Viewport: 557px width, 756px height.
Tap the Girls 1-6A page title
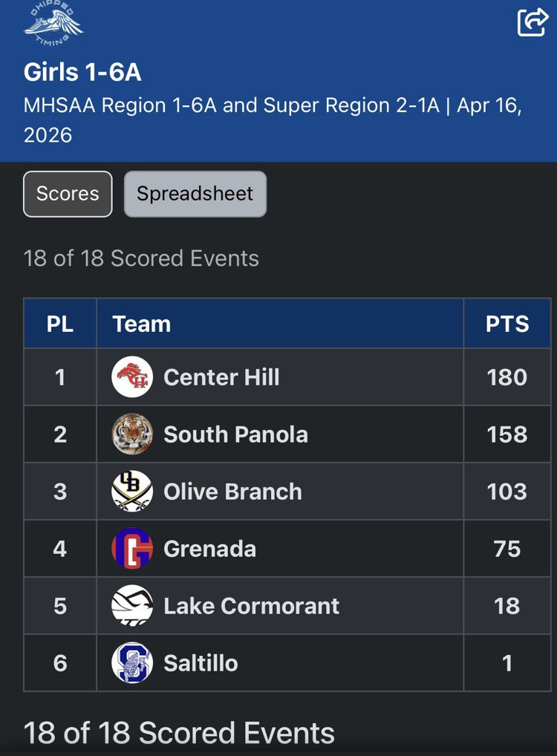[82, 72]
